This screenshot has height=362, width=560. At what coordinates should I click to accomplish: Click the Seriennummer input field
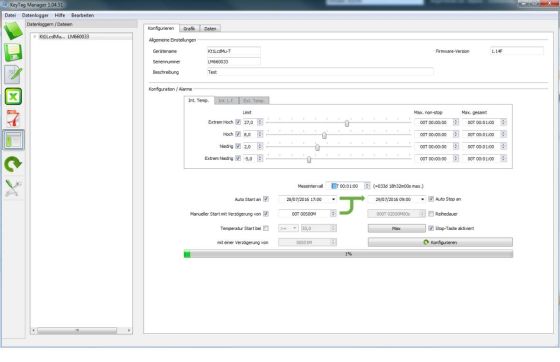coord(234,62)
